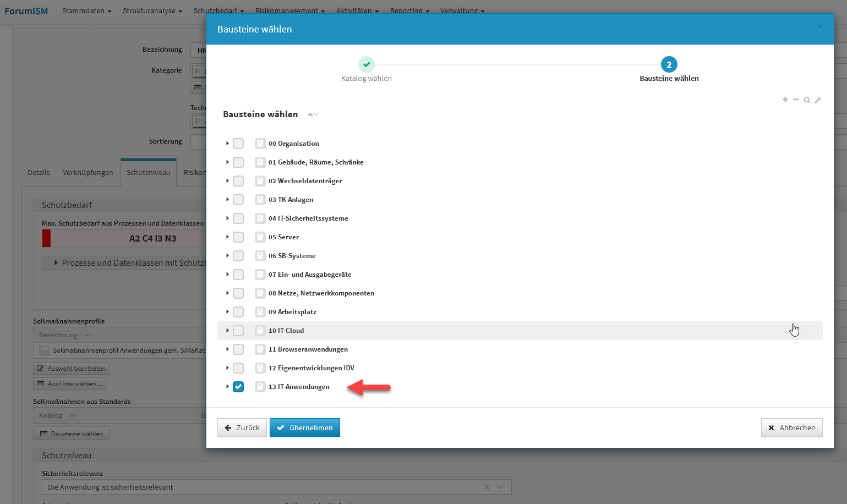Click the trash icon in the Kategorie field
Image resolution: width=847 pixels, height=504 pixels.
point(198,71)
